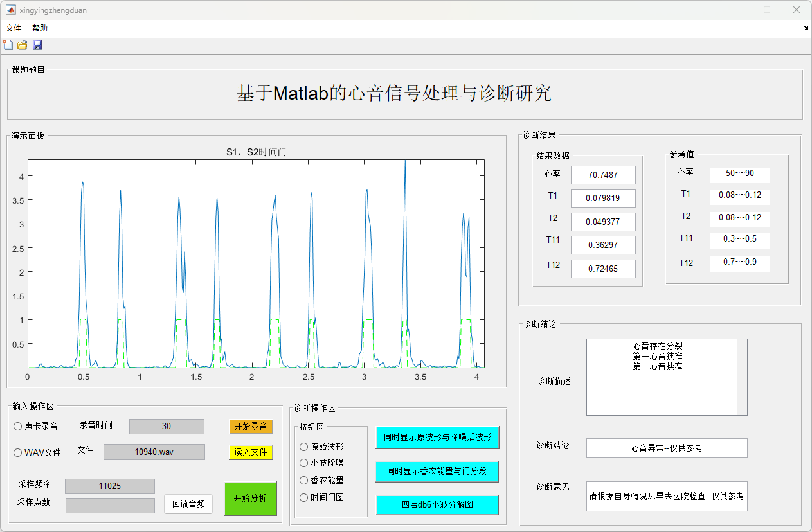Click the 回放音频 button
This screenshot has width=812, height=532.
pos(188,504)
